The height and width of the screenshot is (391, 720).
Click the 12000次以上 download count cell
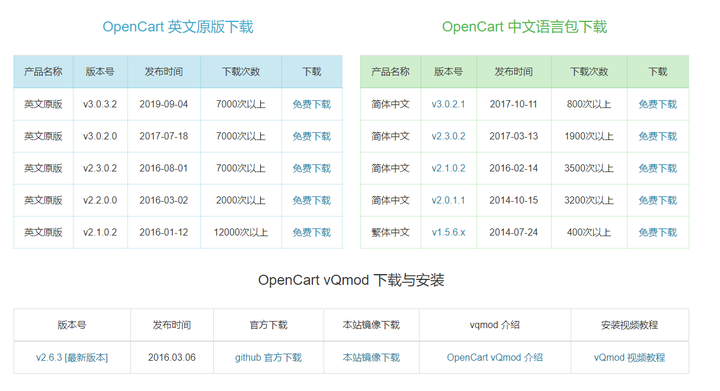coord(241,233)
